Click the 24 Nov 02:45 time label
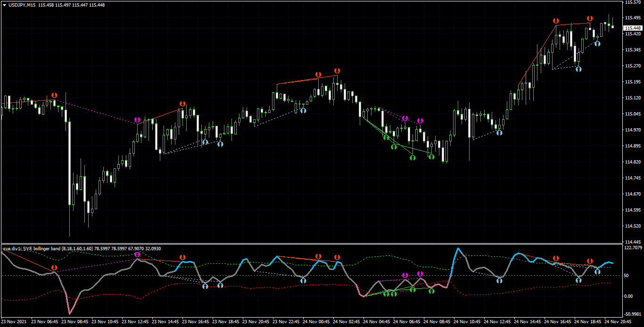The image size is (644, 327). coord(347,322)
